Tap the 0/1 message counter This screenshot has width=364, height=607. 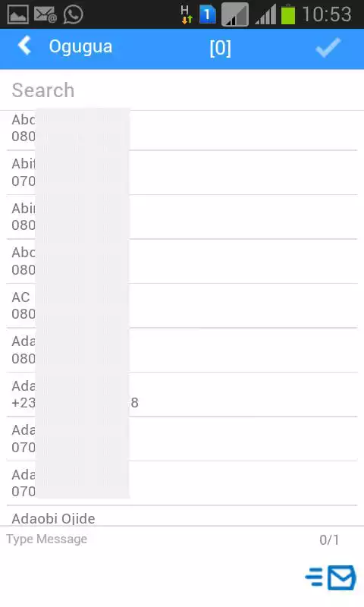coord(329,539)
